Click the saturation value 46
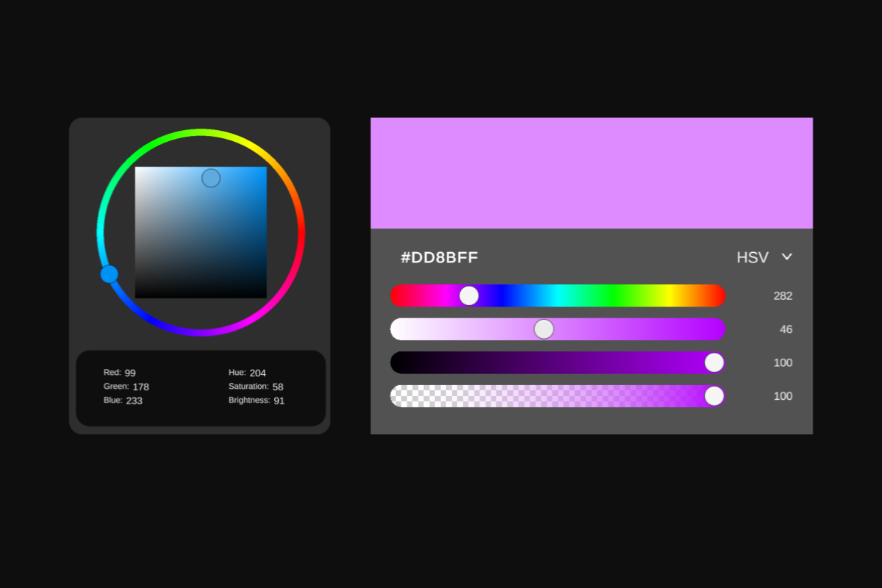 point(786,329)
